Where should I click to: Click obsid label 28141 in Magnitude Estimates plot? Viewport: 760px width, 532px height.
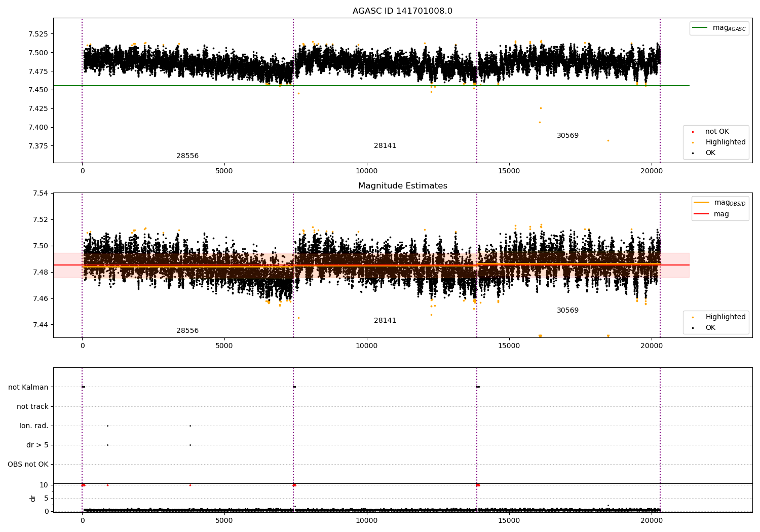(x=385, y=321)
